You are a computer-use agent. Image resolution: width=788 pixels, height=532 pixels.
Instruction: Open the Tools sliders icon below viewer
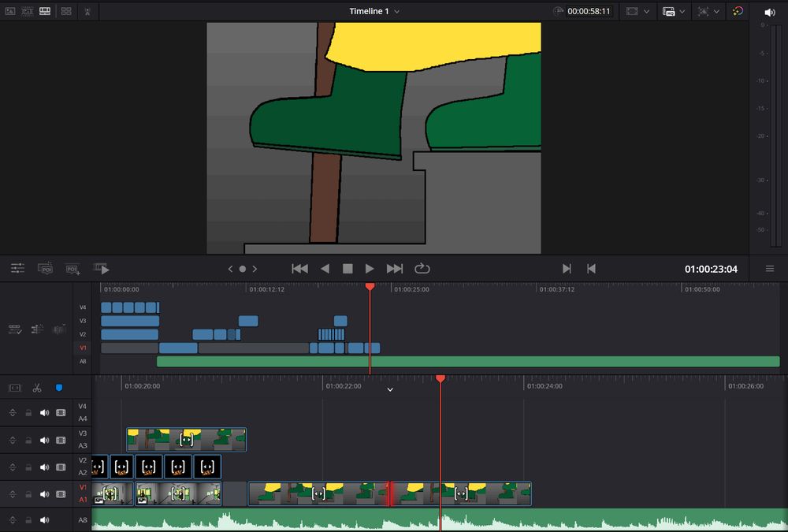18,269
